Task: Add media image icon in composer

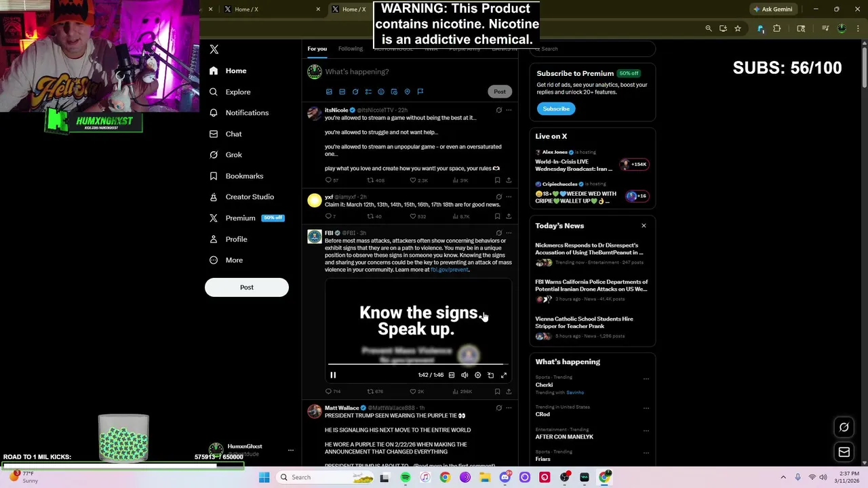Action: 329,91
